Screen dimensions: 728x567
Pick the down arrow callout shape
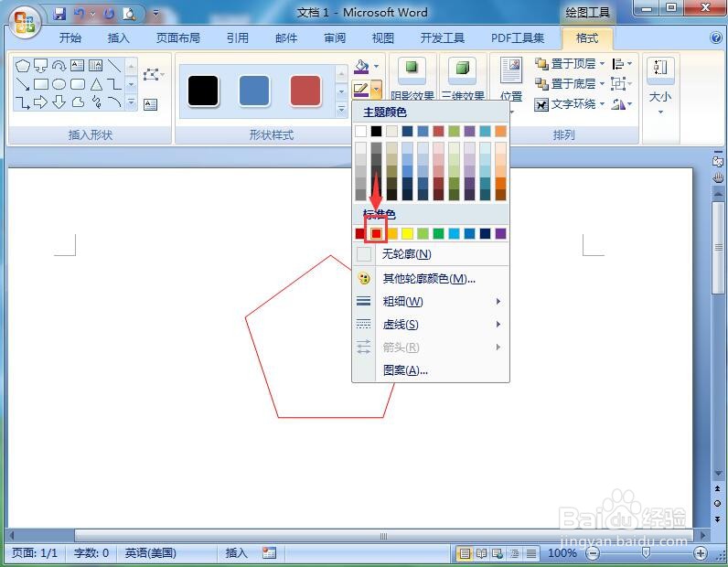tap(41, 66)
